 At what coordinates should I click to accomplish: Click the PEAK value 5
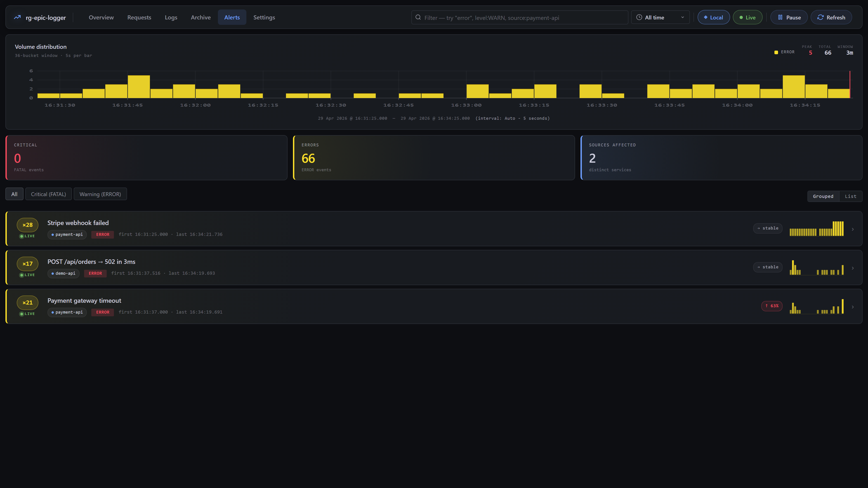pyautogui.click(x=810, y=53)
